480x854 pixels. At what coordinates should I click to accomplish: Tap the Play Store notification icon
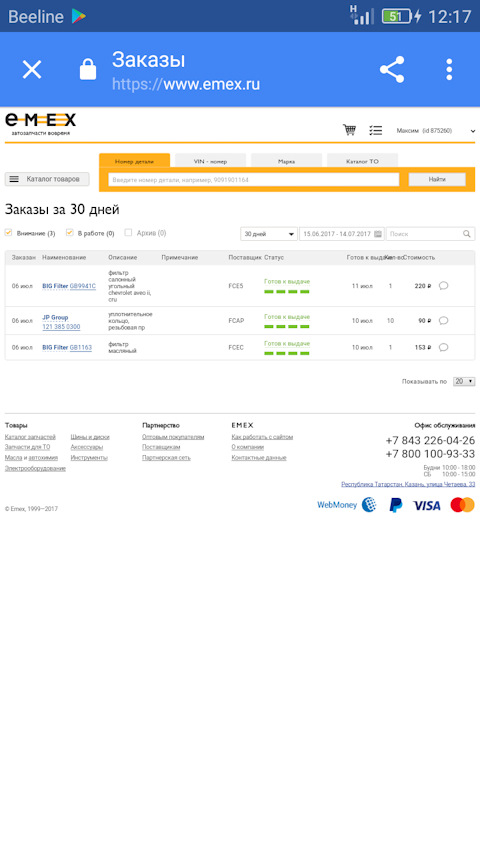click(x=78, y=16)
